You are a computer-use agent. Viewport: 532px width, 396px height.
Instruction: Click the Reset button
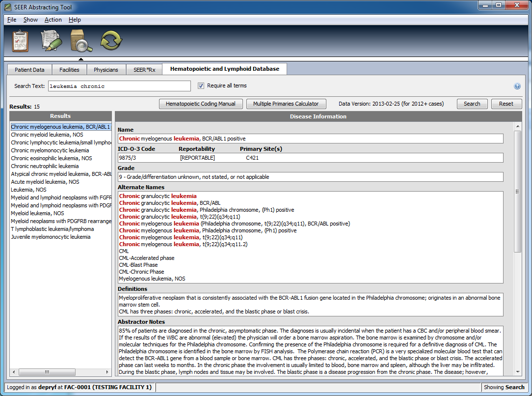click(x=506, y=104)
